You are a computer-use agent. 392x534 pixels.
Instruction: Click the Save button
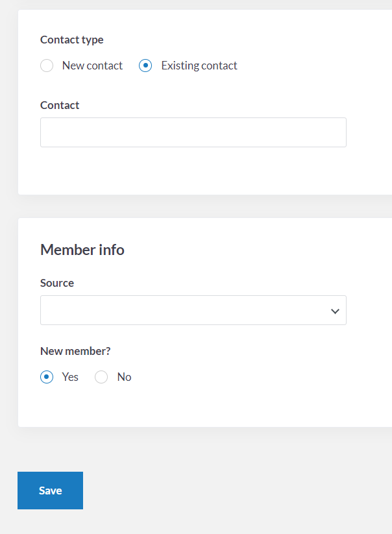coord(51,491)
